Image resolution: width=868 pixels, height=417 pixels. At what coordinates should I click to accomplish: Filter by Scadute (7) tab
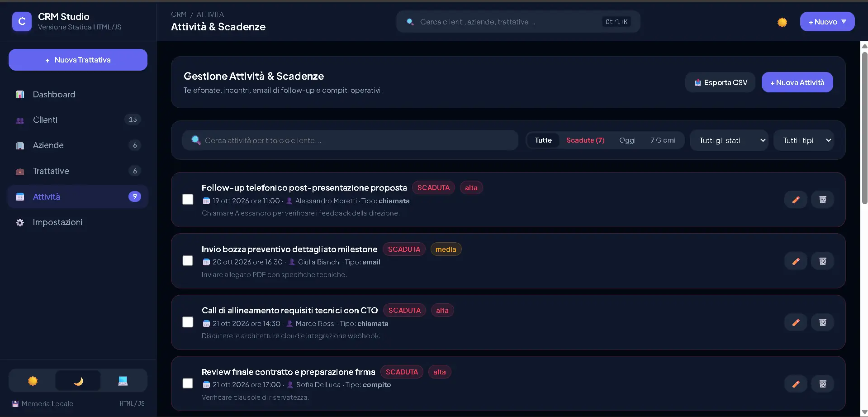(x=585, y=140)
